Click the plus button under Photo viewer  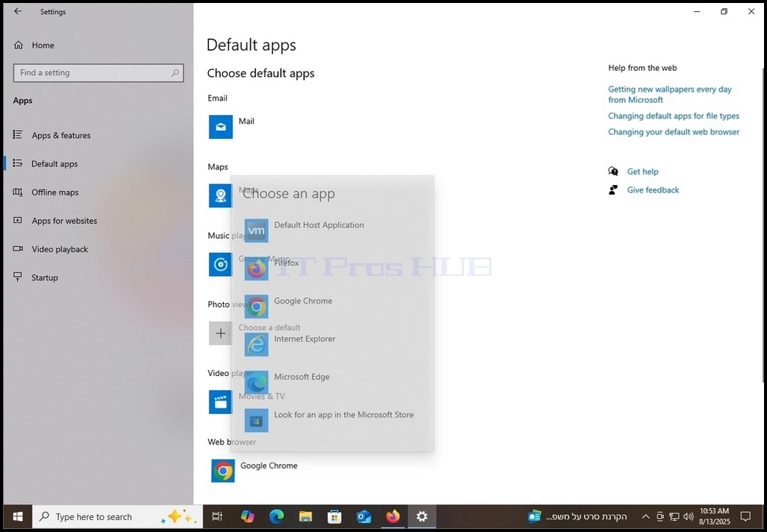pos(221,334)
